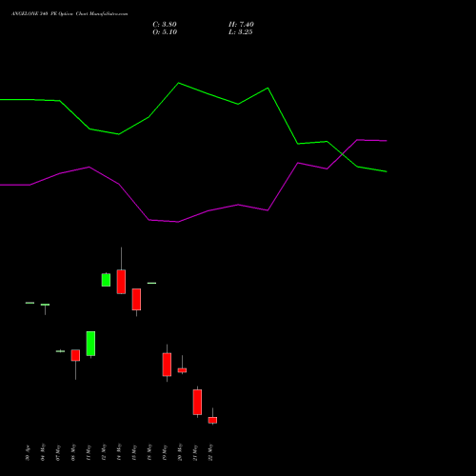Select the '21 May' date label
The width and height of the screenshot is (476, 476).
tap(195, 452)
